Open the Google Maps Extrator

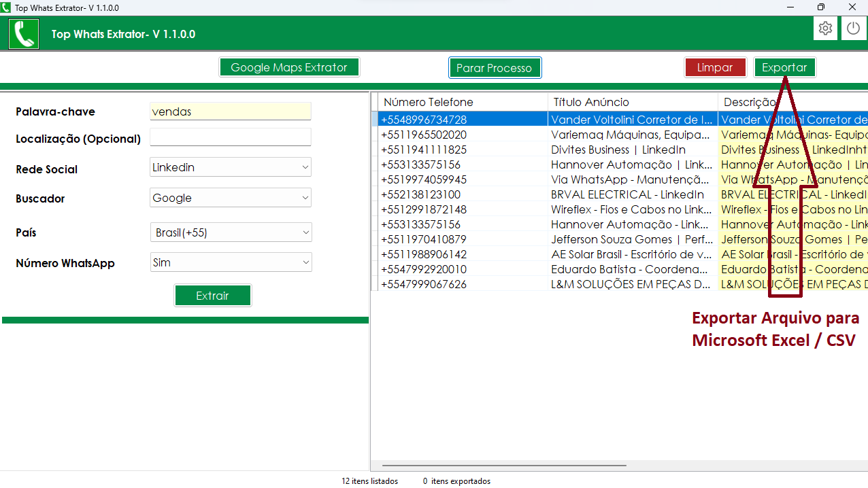(289, 67)
